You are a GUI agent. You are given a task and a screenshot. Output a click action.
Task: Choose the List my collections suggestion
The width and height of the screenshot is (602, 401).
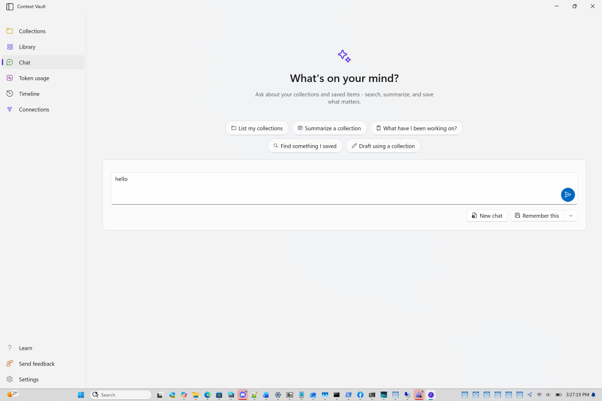(x=257, y=128)
